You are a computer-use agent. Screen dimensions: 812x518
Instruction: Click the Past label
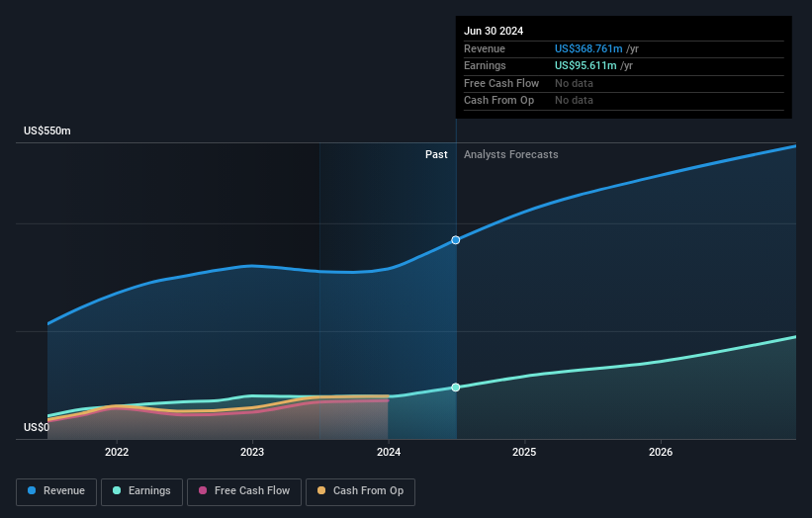pyautogui.click(x=436, y=155)
